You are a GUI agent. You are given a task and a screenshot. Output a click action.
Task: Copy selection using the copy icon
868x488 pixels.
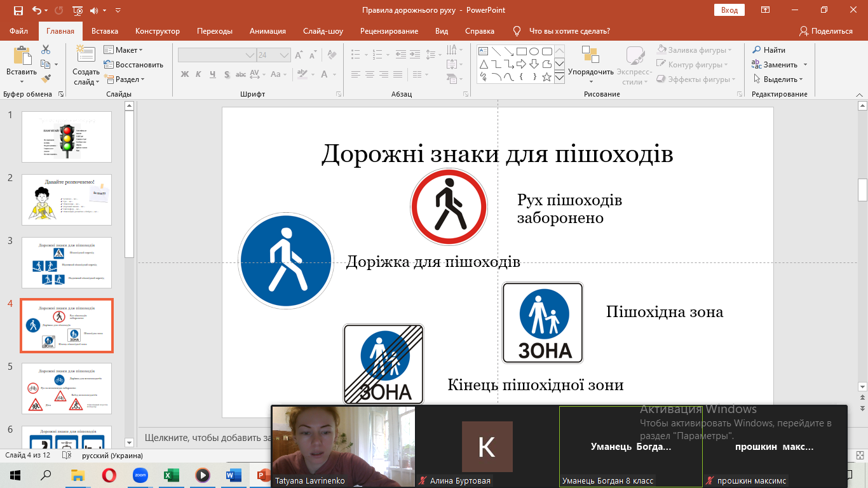coord(45,64)
